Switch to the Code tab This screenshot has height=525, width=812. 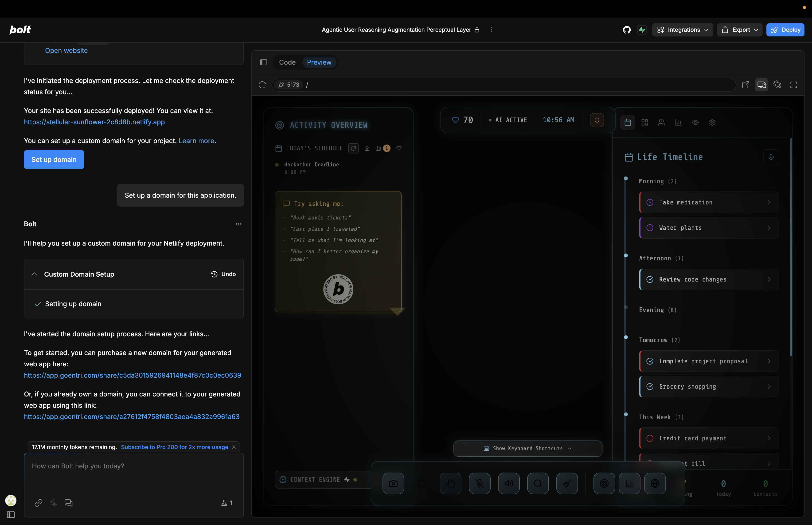(287, 62)
